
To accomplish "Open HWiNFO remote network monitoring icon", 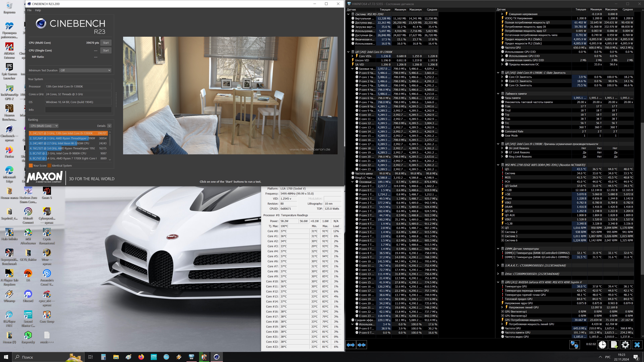I will (574, 345).
